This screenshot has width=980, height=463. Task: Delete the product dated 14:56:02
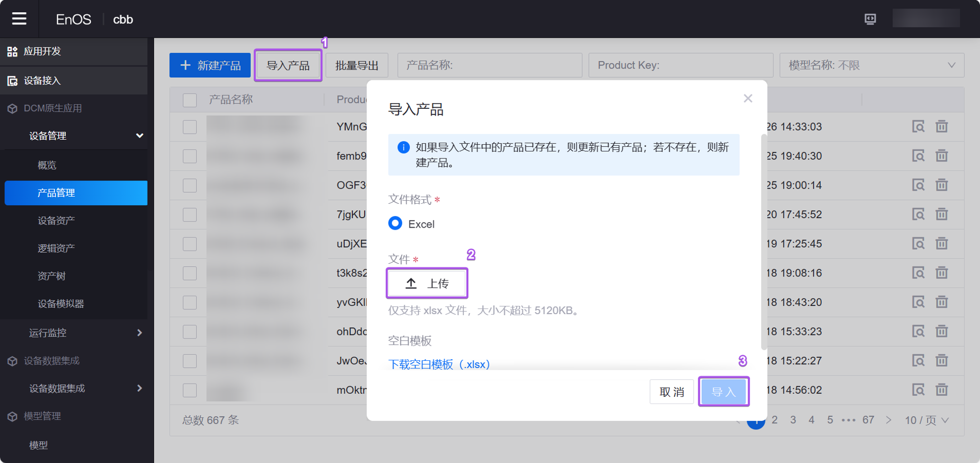[941, 390]
